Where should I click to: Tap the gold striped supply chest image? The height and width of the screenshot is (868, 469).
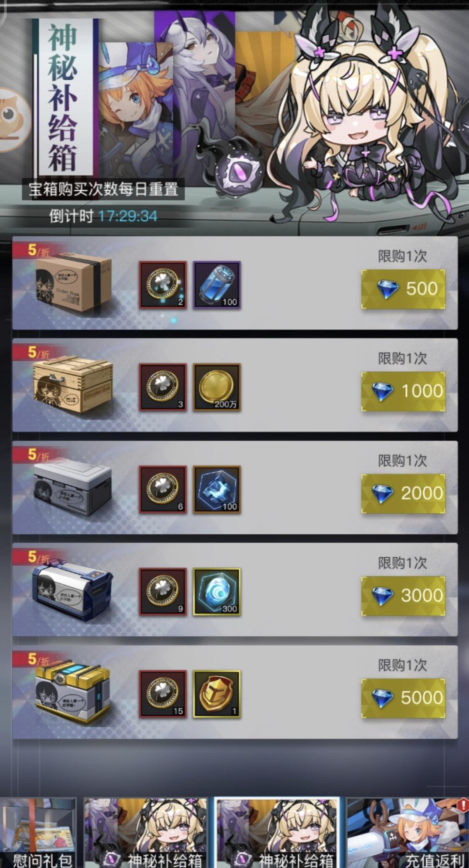[x=73, y=694]
